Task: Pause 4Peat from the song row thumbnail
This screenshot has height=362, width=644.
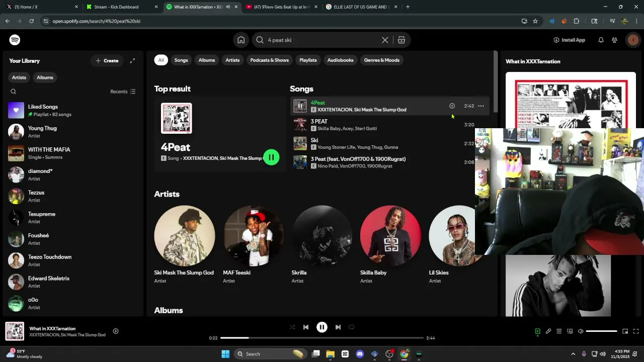Action: pyautogui.click(x=300, y=106)
